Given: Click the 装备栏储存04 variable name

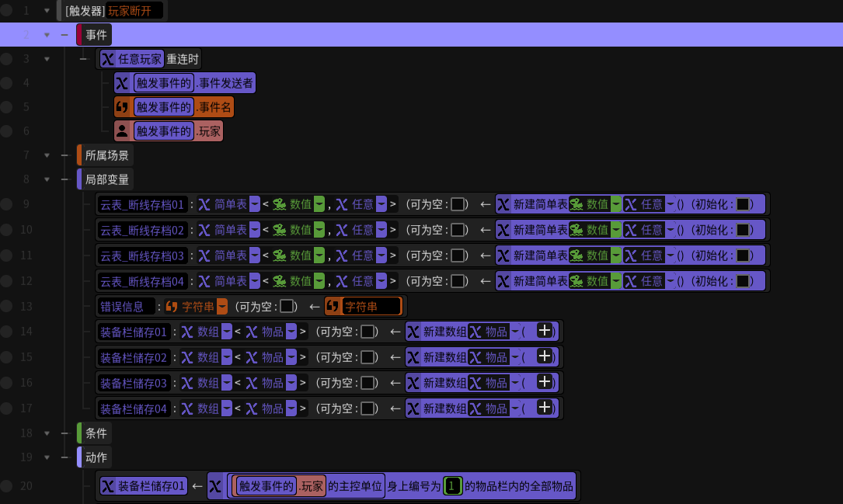Looking at the screenshot, I should pos(134,409).
